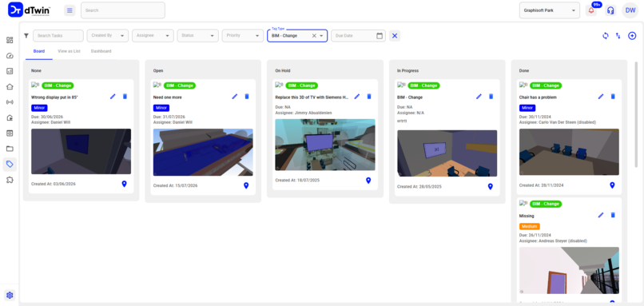Open the Status filter dropdown

click(x=197, y=36)
